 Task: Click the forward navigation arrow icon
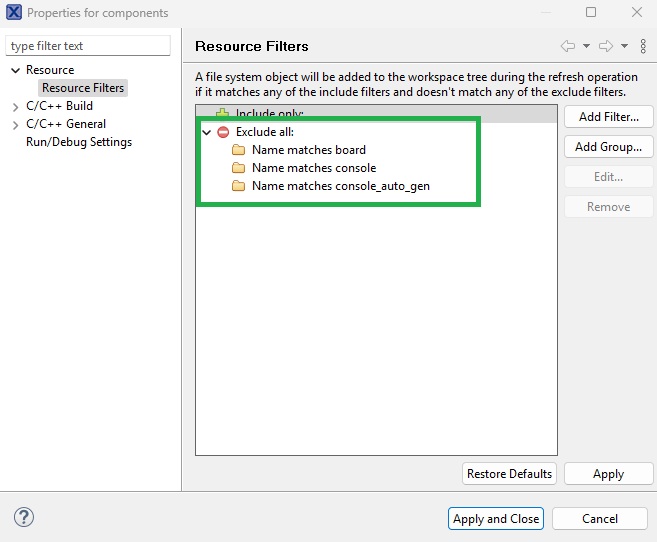605,46
